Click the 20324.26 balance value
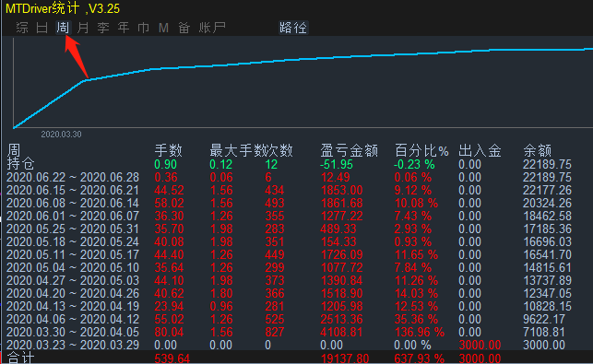The image size is (593, 364). pos(547,203)
